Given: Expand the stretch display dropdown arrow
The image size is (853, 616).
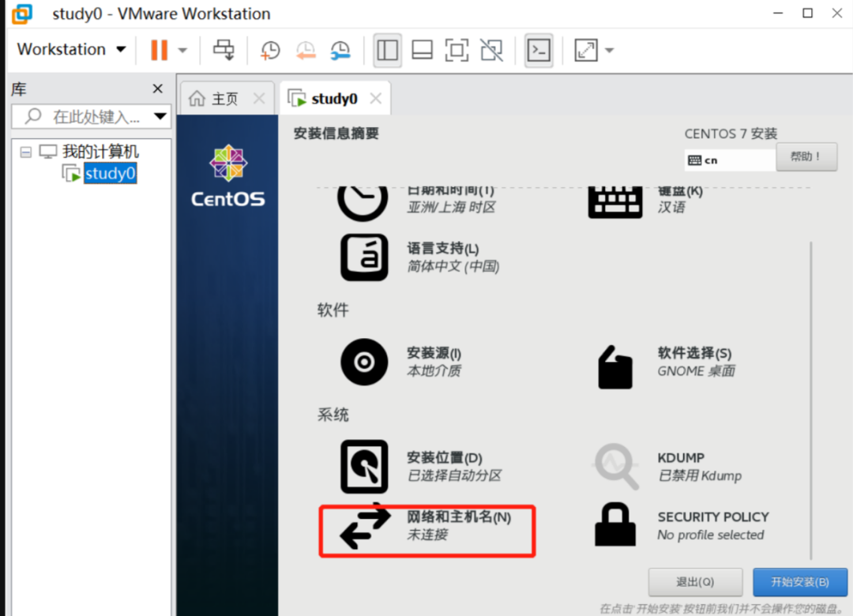Looking at the screenshot, I should click(609, 51).
